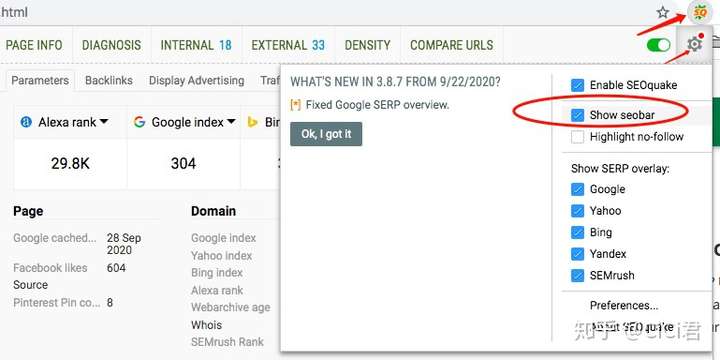Click Bing index under Domain
This screenshot has height=360, width=720.
pos(217,273)
